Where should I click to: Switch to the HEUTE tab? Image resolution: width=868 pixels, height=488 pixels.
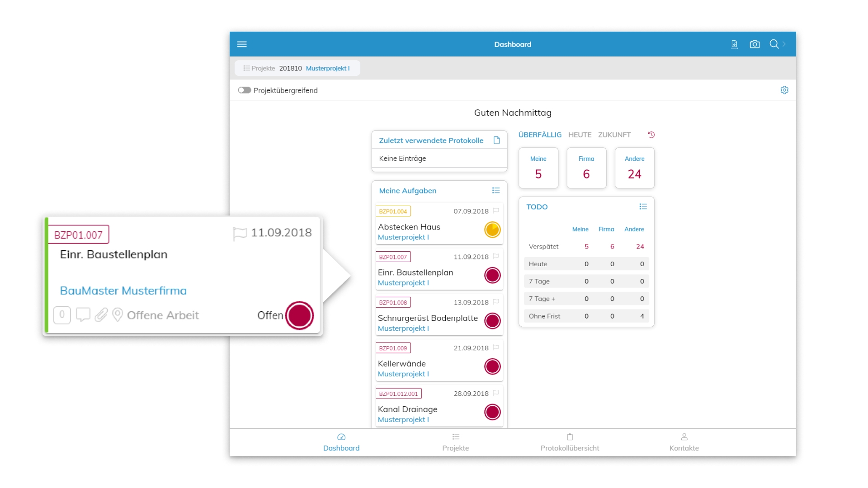pyautogui.click(x=580, y=135)
